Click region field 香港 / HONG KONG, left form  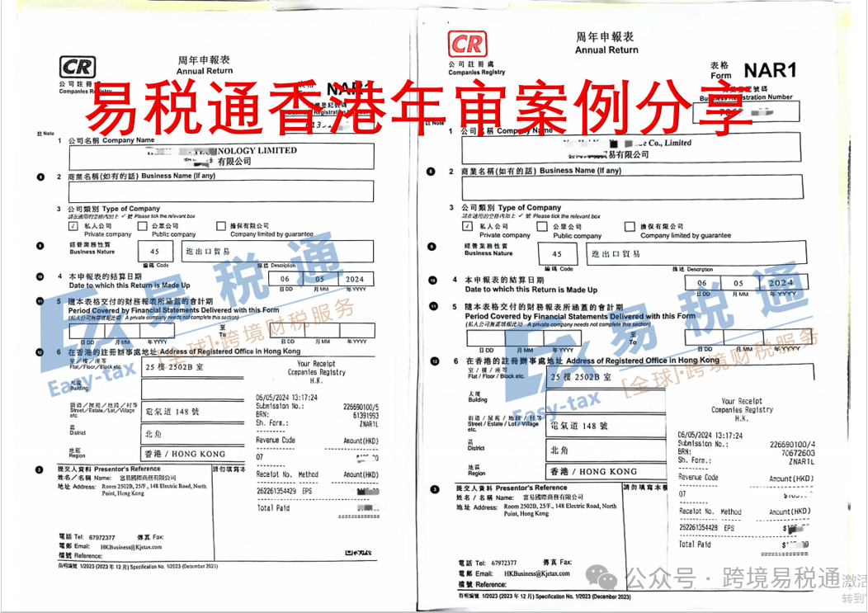[x=193, y=454]
